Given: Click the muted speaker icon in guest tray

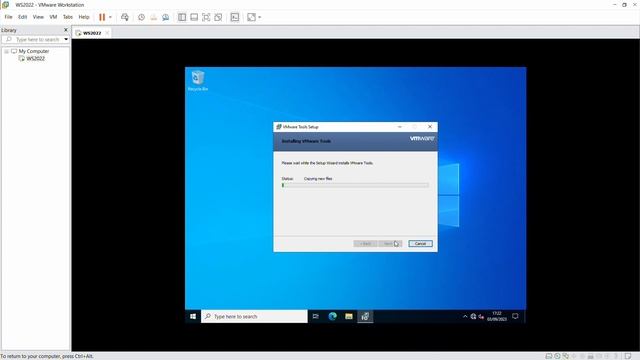Looking at the screenshot, I should tap(481, 316).
